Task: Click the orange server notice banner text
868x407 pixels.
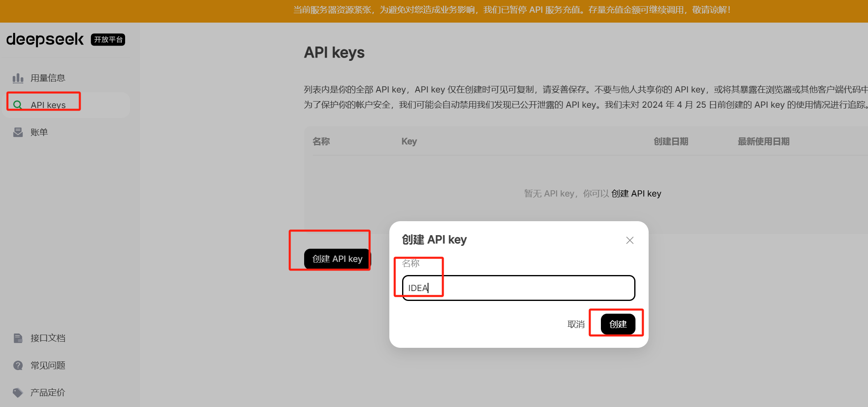Action: pyautogui.click(x=512, y=10)
